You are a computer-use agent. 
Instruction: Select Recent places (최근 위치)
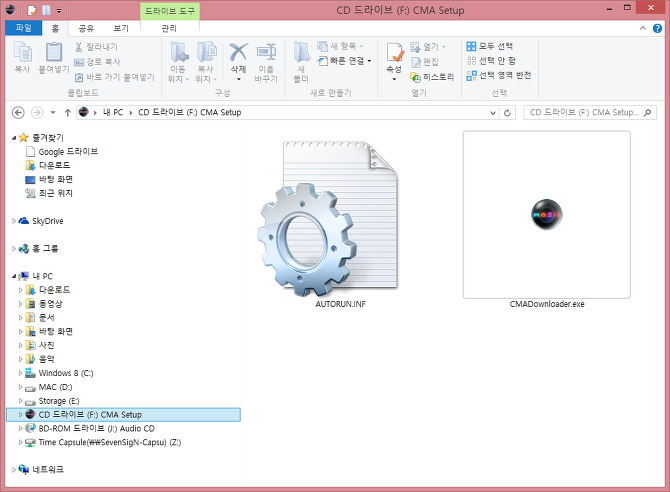pos(49,193)
